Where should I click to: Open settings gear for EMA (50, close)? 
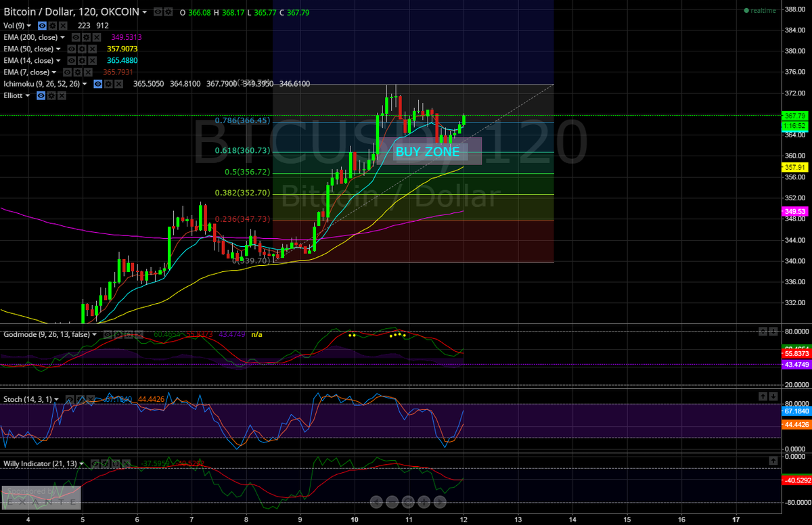pyautogui.click(x=82, y=49)
